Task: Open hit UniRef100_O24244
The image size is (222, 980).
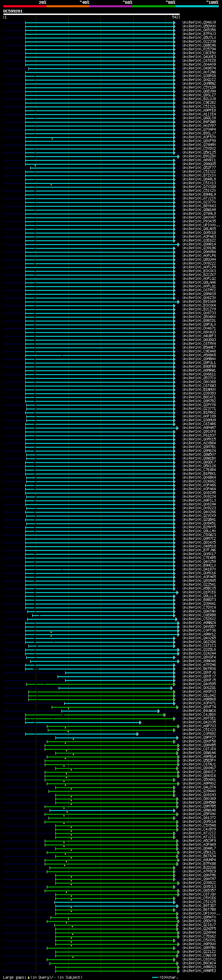Action: pos(199,653)
